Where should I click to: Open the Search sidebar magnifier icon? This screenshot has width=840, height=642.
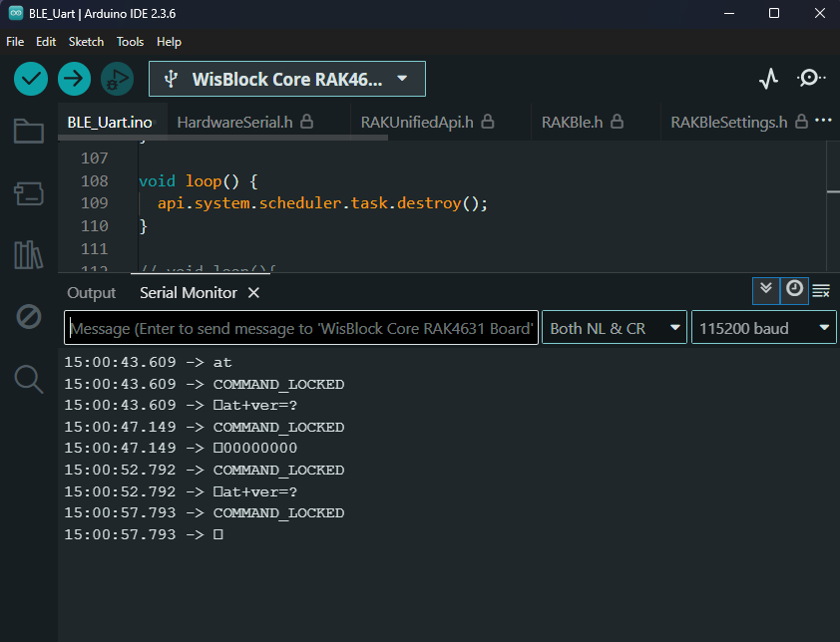click(x=28, y=379)
